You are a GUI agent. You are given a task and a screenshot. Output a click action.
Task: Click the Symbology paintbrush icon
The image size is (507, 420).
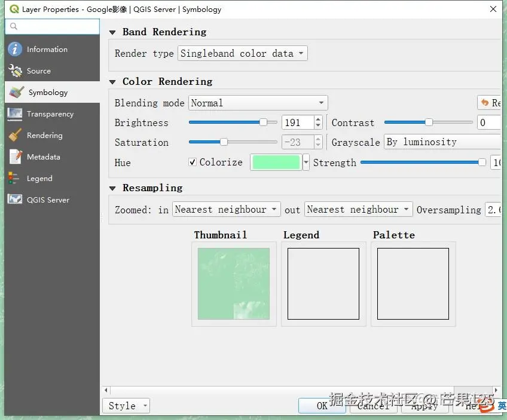point(17,93)
